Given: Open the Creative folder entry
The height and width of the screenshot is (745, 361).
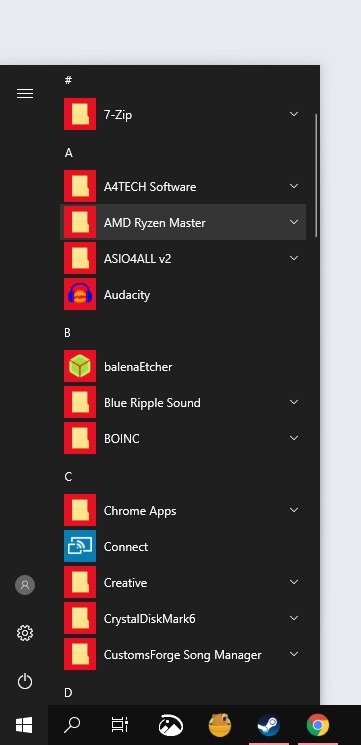Looking at the screenshot, I should [x=183, y=583].
